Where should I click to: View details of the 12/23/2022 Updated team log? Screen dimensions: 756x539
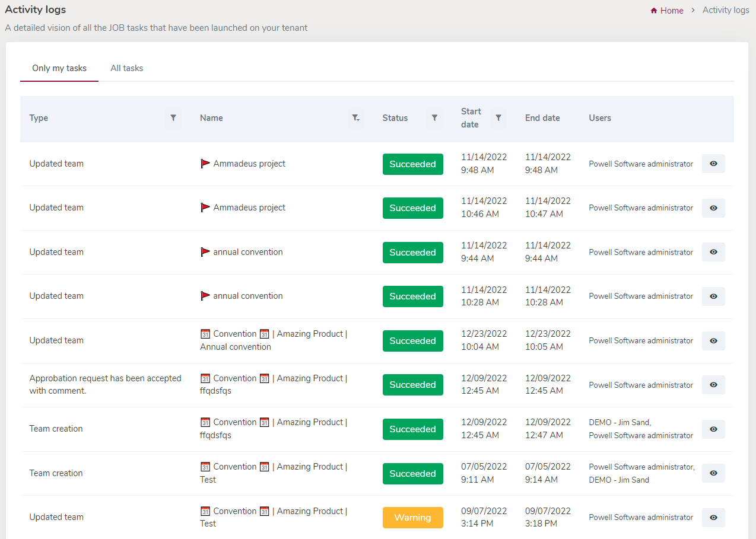[713, 341]
